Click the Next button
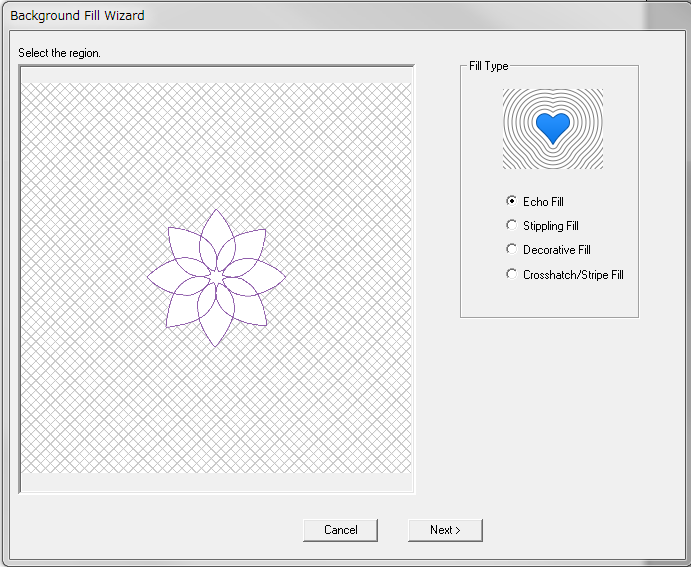The height and width of the screenshot is (567, 691). [445, 530]
